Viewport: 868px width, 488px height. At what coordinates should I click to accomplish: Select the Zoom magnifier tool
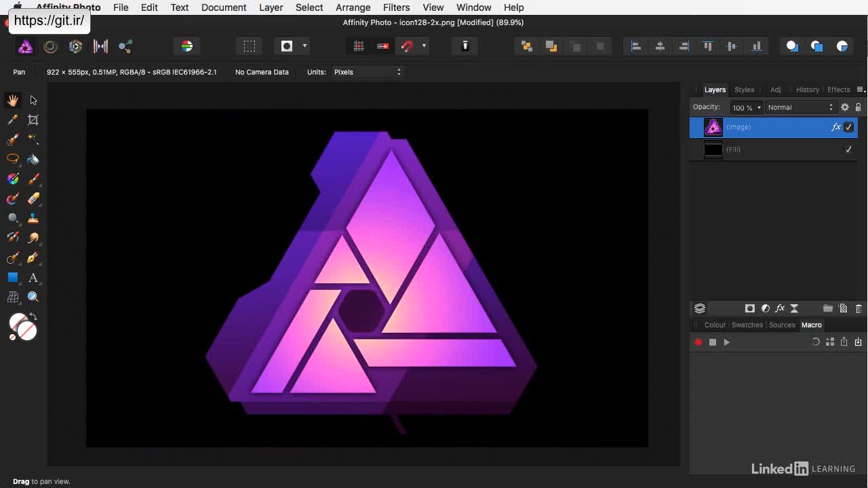33,297
